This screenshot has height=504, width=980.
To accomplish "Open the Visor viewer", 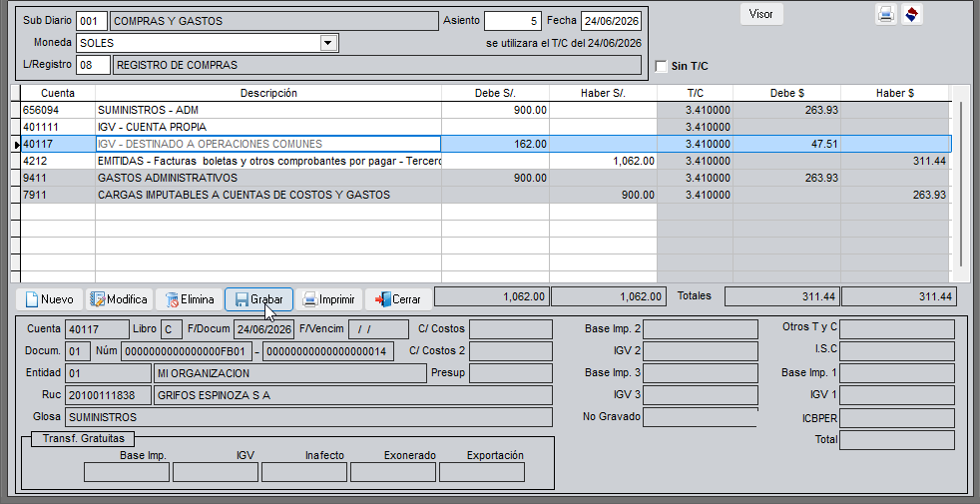I will [761, 14].
